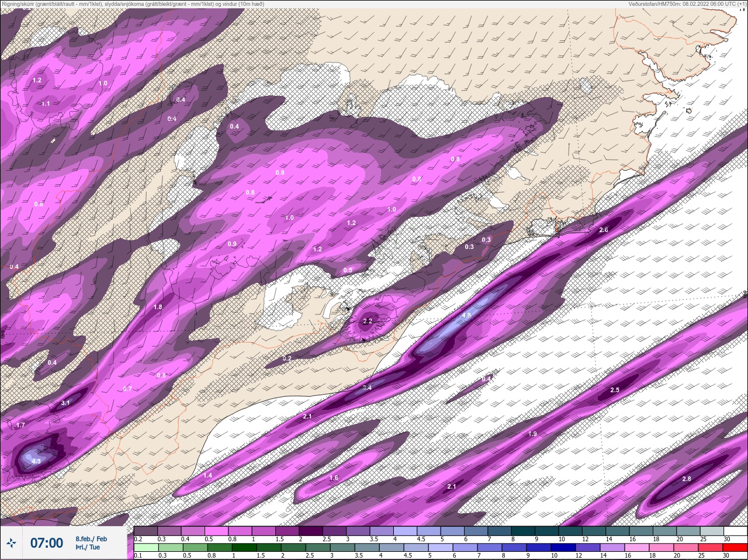The height and width of the screenshot is (560, 748).
Task: Pick the pink upper-row legend swatch between 0.5 and 0.8
Action: point(217,531)
